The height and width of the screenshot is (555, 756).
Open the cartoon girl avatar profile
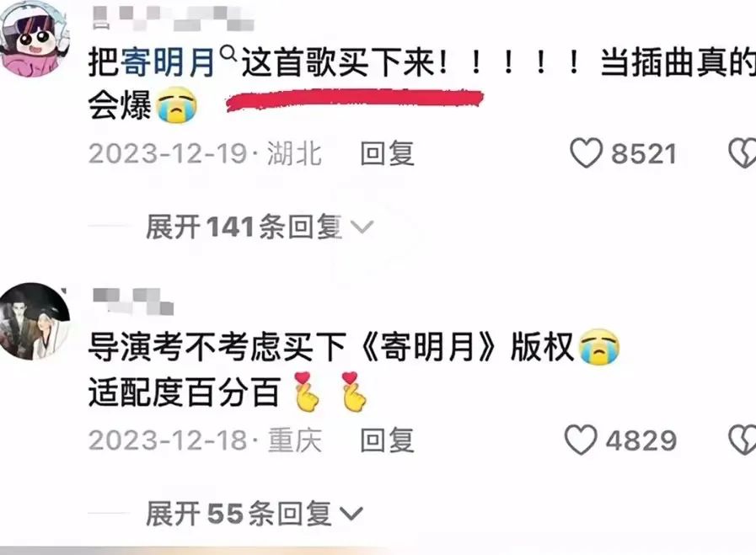34,39
